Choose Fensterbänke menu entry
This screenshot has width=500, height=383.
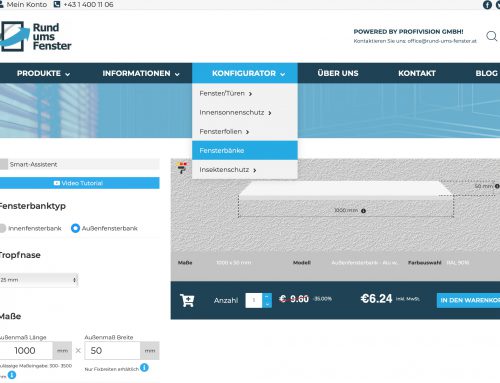pyautogui.click(x=244, y=151)
